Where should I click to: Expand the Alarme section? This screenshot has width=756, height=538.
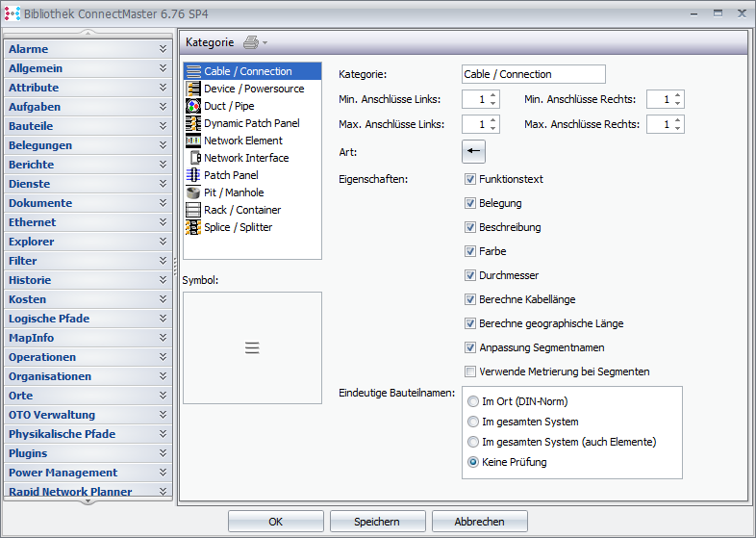tap(88, 49)
